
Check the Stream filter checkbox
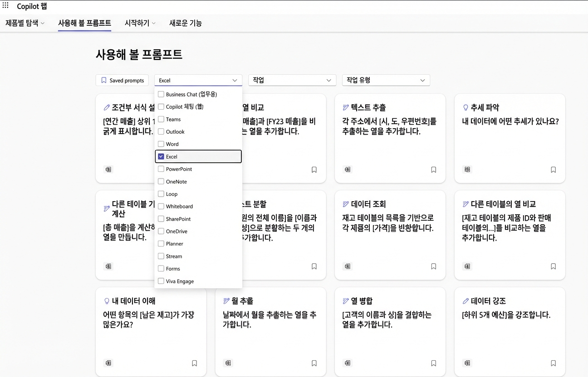pos(161,256)
